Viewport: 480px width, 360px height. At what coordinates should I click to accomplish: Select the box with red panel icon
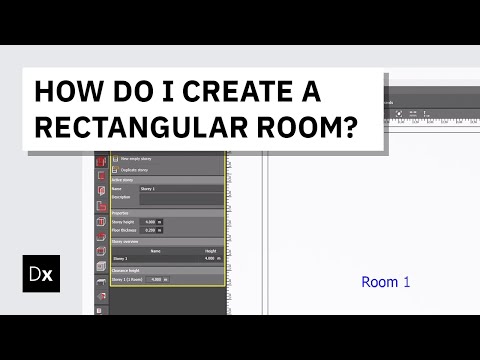[101, 251]
